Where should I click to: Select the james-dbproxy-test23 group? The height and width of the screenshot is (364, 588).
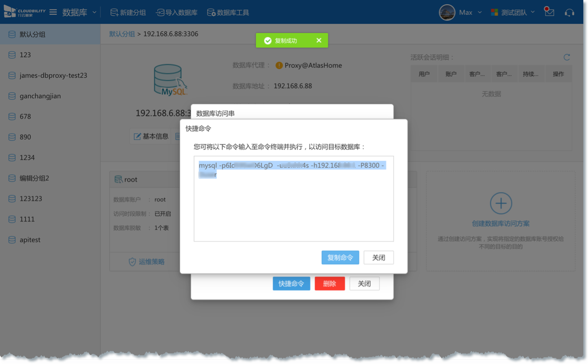coord(53,75)
